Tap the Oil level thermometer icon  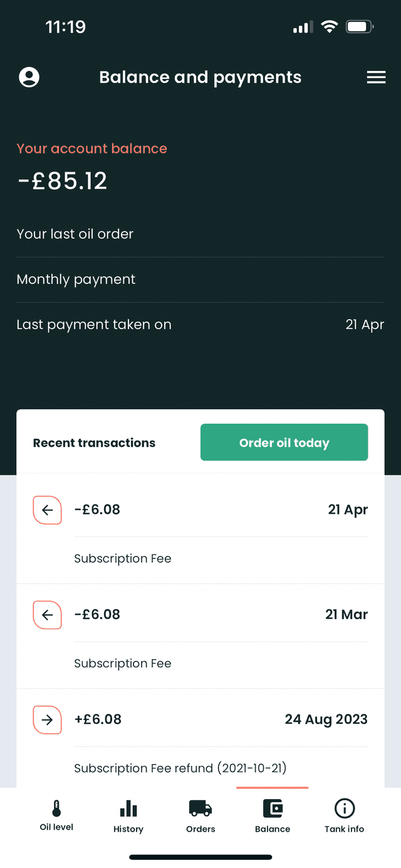(x=56, y=810)
